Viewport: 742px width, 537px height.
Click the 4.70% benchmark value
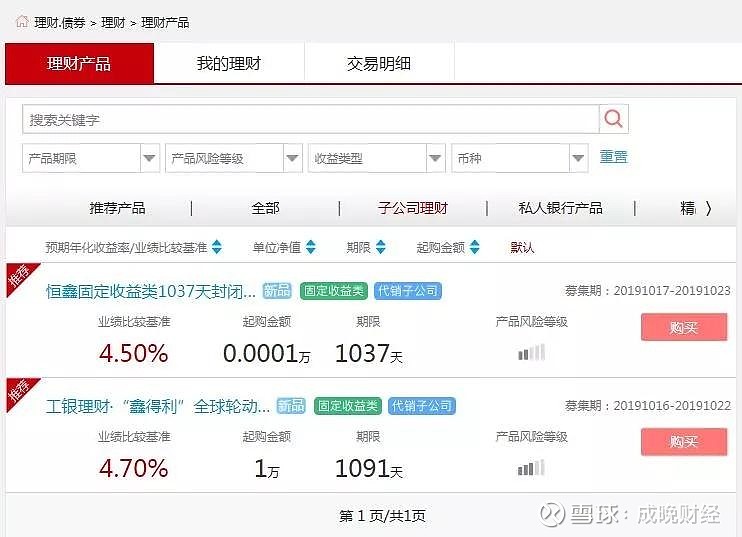point(133,468)
